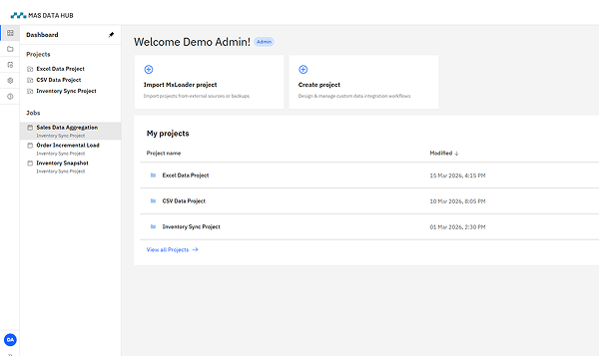Click the arrow next to View all Projects
The height and width of the screenshot is (364, 599).
point(195,249)
